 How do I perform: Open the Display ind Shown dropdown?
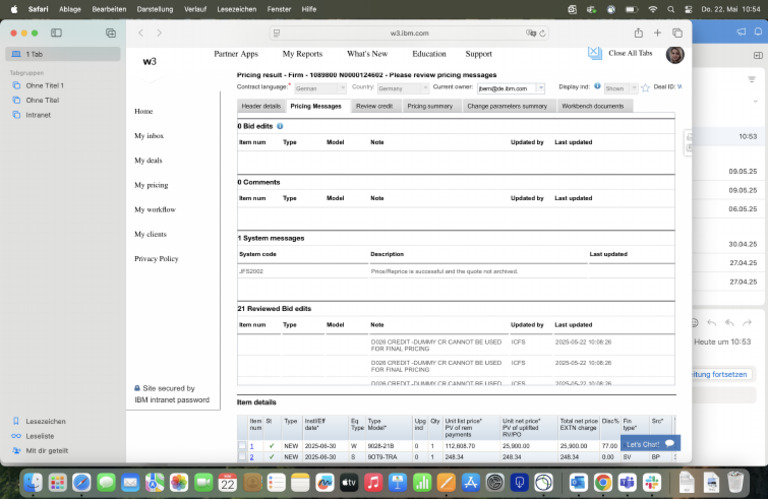tap(621, 88)
